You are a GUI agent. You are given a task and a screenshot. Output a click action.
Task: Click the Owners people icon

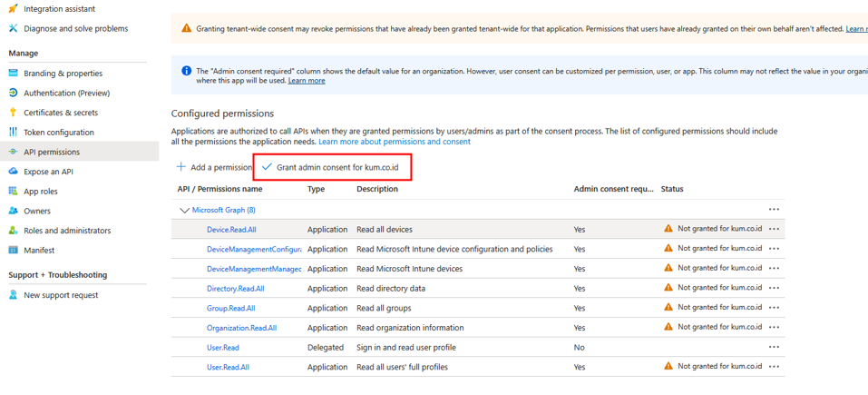[x=14, y=211]
